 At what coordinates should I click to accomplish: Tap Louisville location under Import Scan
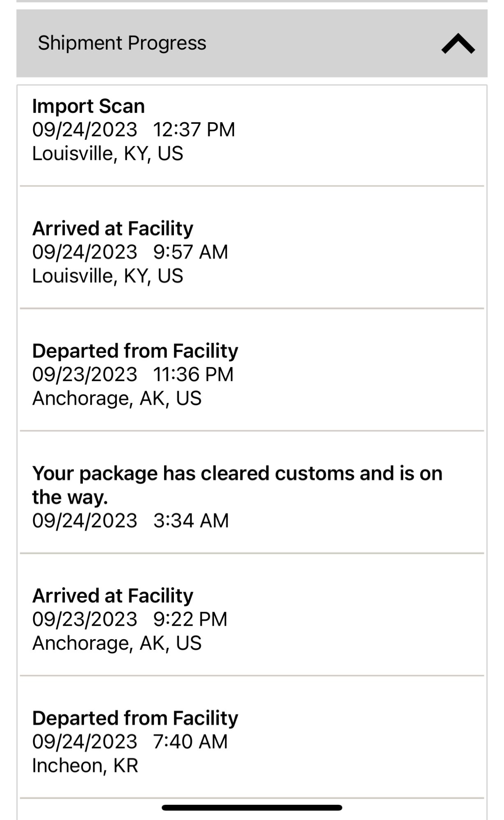point(107,153)
